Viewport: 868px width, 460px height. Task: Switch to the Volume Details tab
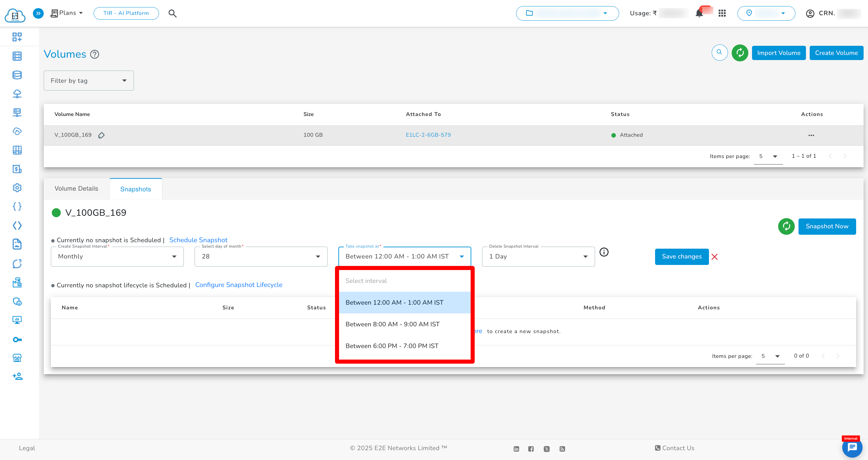[x=76, y=189]
